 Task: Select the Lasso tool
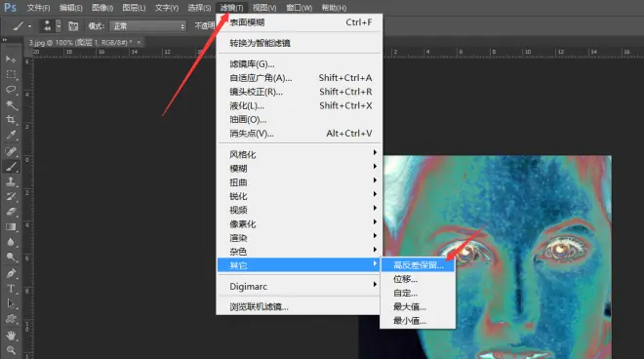click(x=11, y=90)
